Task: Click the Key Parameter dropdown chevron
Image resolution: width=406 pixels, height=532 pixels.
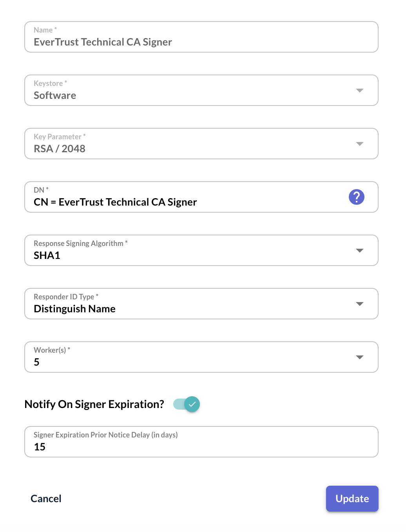Action: (x=359, y=144)
